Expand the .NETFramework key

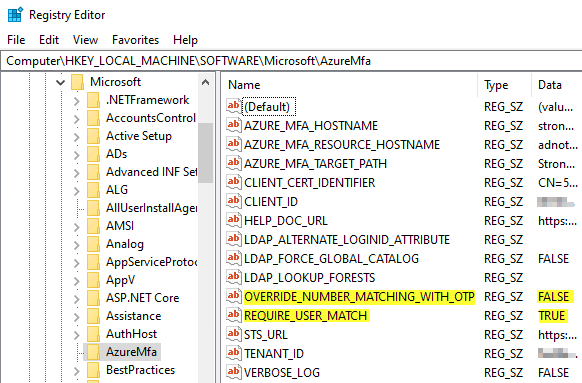pyautogui.click(x=76, y=101)
